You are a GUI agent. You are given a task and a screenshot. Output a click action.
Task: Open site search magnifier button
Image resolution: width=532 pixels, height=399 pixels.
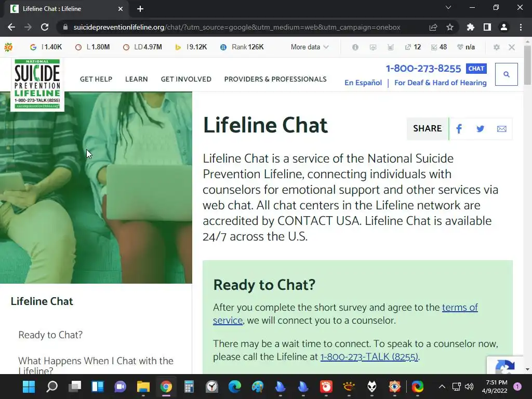point(506,74)
